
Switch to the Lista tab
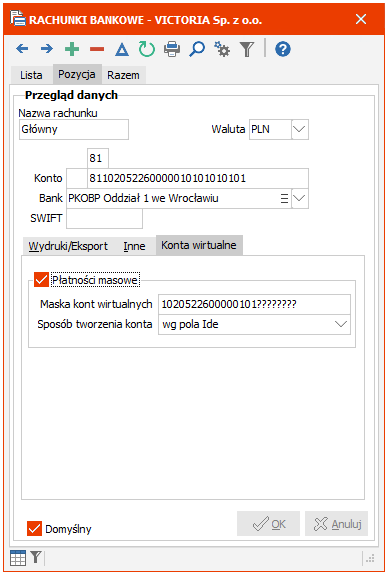(31, 75)
